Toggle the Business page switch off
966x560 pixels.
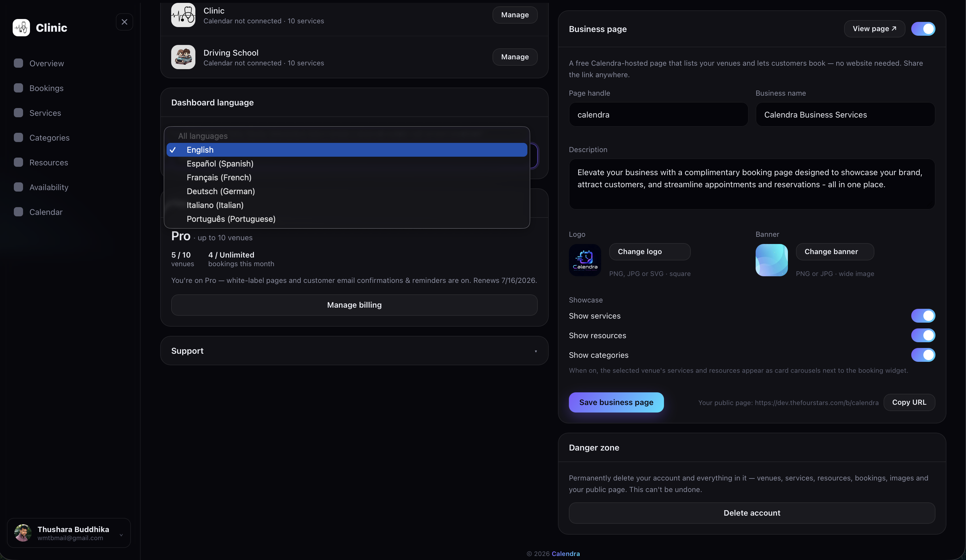[923, 29]
